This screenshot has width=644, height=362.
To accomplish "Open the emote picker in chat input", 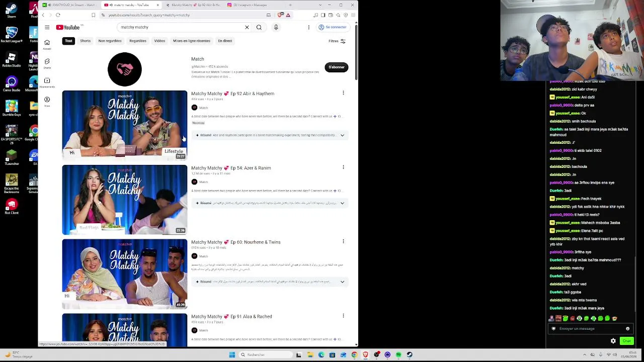I will (627, 329).
